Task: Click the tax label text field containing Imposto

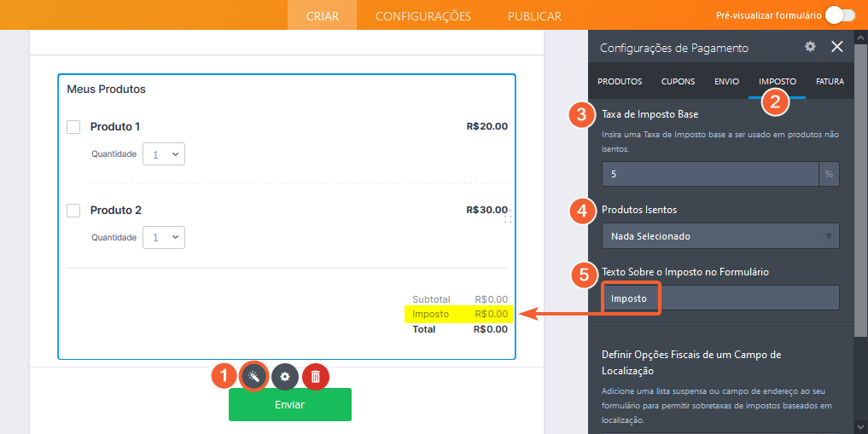Action: point(719,298)
